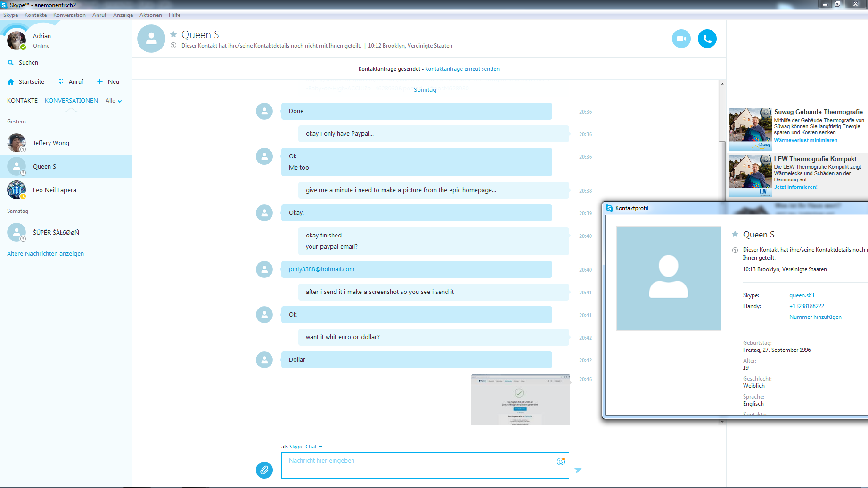Click the 'want it whit euro or dollar?' message
Screen dimensions: 868x488
coord(434,337)
